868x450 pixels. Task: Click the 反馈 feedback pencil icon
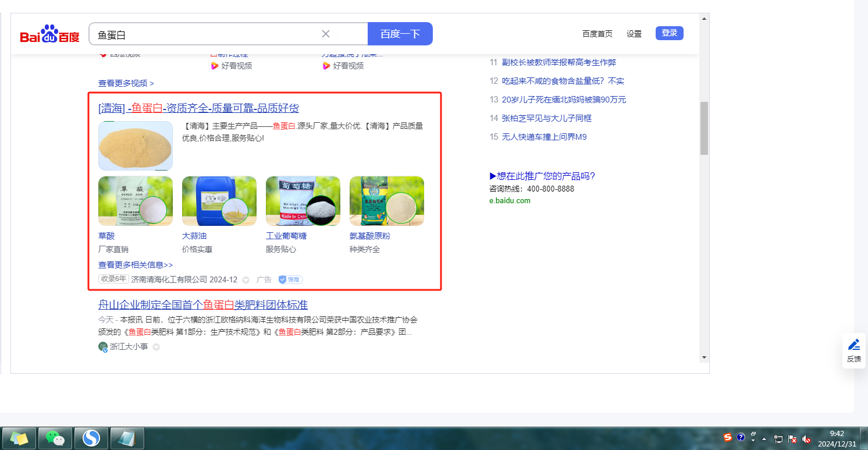point(853,344)
